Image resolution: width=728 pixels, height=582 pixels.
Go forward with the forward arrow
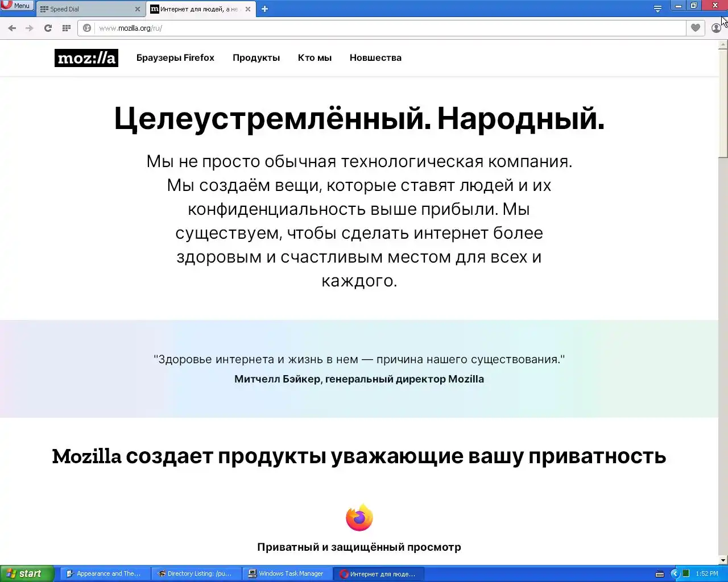coord(30,28)
